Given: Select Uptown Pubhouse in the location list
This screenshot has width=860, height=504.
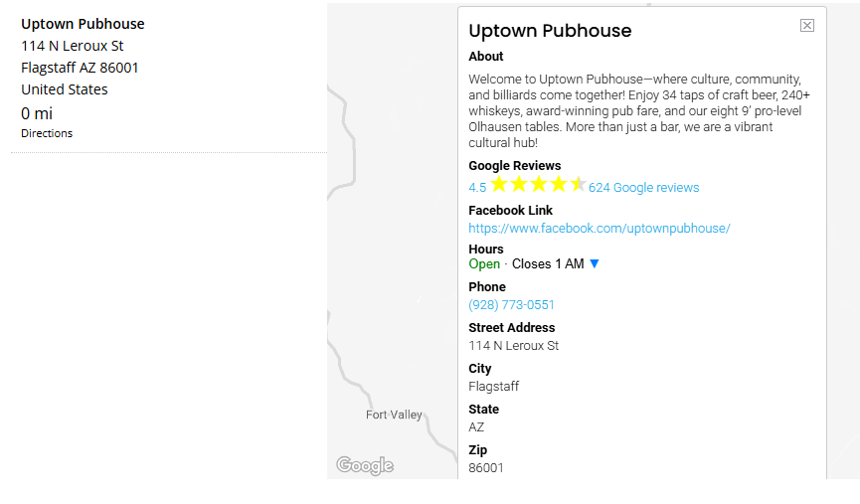Looking at the screenshot, I should point(83,24).
